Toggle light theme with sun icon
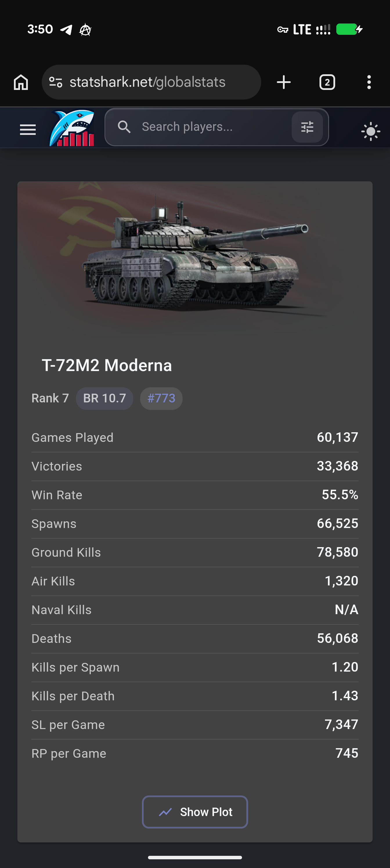Screen dimensions: 390x868 coord(371,131)
